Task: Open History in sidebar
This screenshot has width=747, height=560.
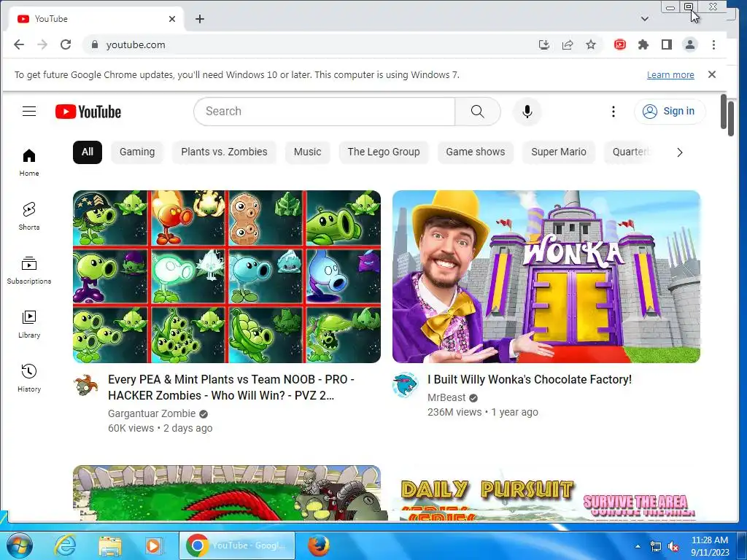Action: coord(29,378)
